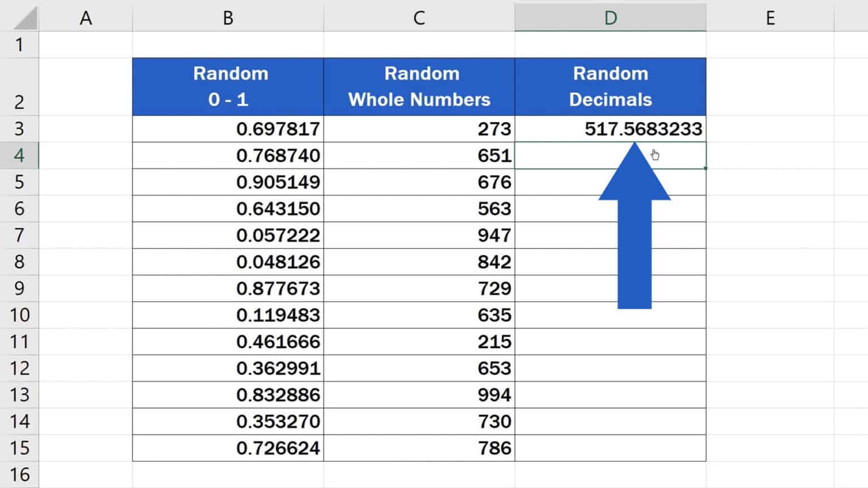This screenshot has height=488, width=868.
Task: Select whole number cell 786
Action: pos(419,447)
